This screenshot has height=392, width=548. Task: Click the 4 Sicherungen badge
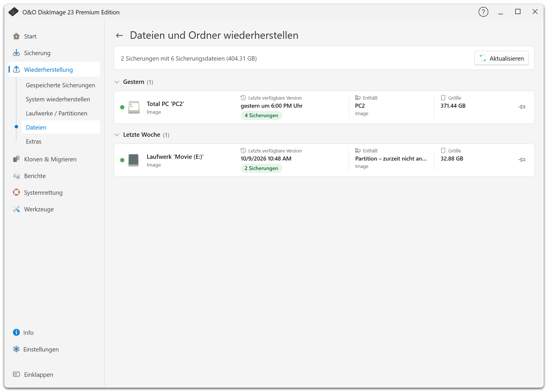click(261, 115)
